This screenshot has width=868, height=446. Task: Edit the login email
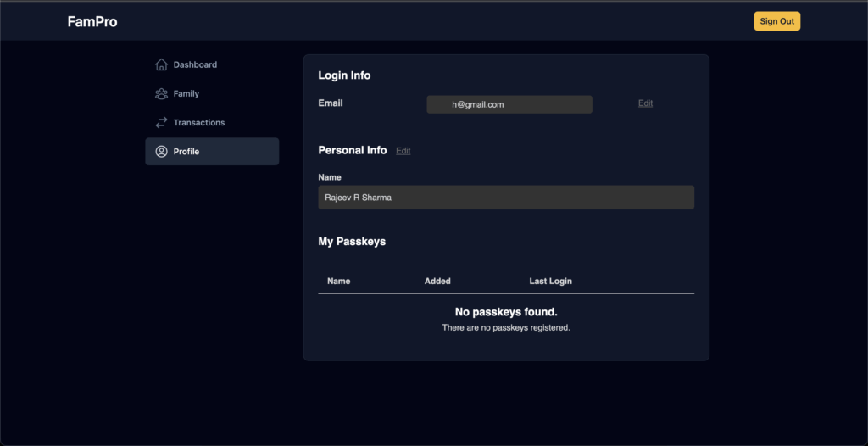coord(645,103)
